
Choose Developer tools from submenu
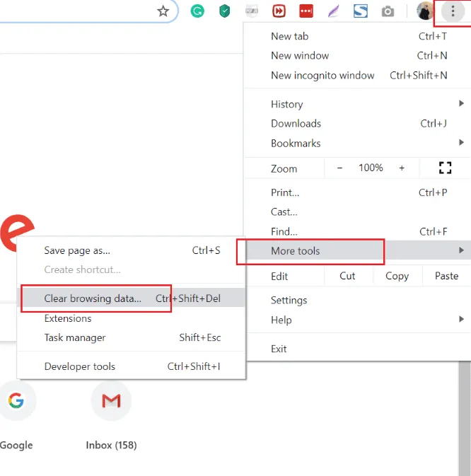coord(80,366)
